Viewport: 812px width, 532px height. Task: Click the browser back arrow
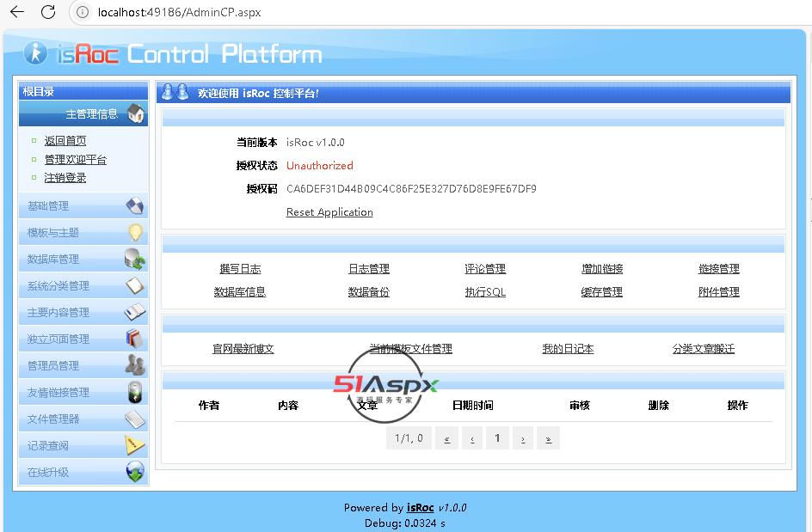[x=17, y=12]
